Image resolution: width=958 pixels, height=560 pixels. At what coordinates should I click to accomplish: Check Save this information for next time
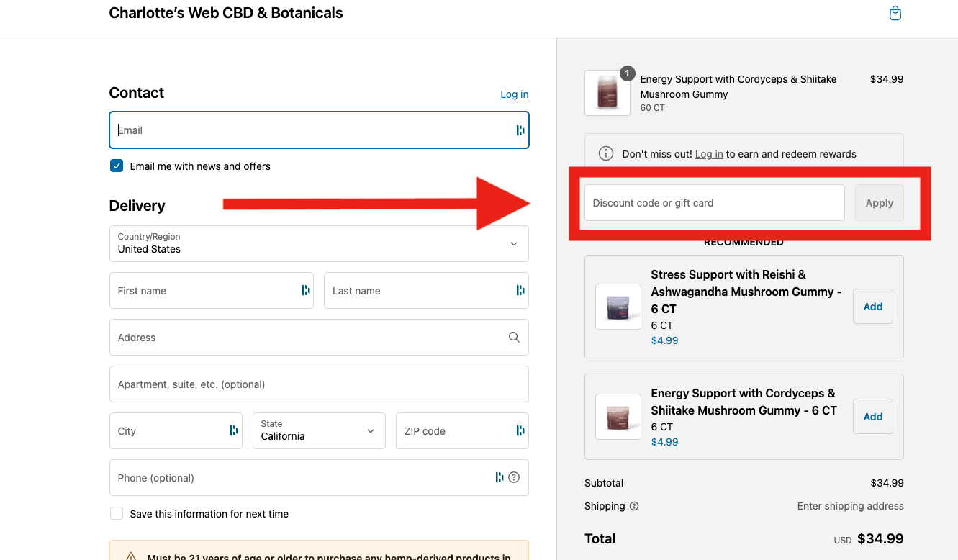tap(117, 513)
